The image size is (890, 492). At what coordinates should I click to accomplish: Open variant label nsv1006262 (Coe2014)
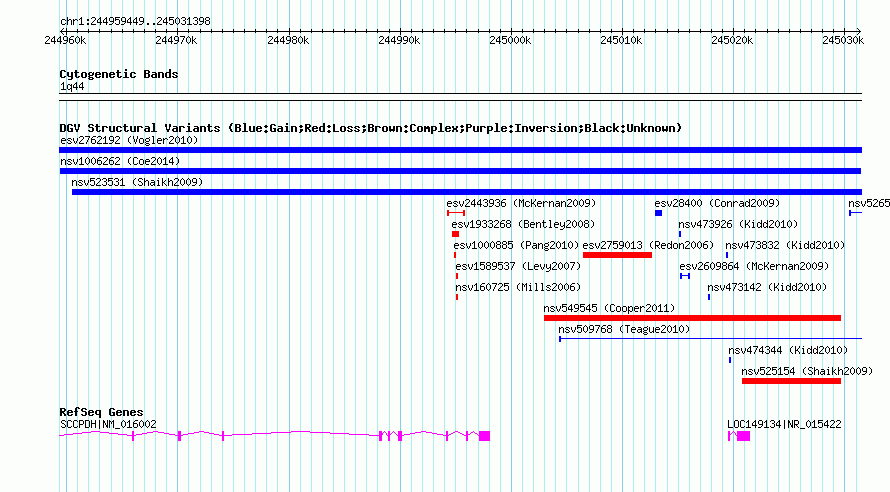click(x=120, y=161)
